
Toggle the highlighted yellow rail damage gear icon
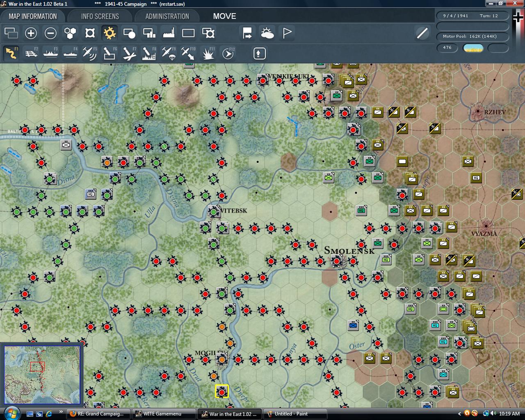[x=110, y=33]
